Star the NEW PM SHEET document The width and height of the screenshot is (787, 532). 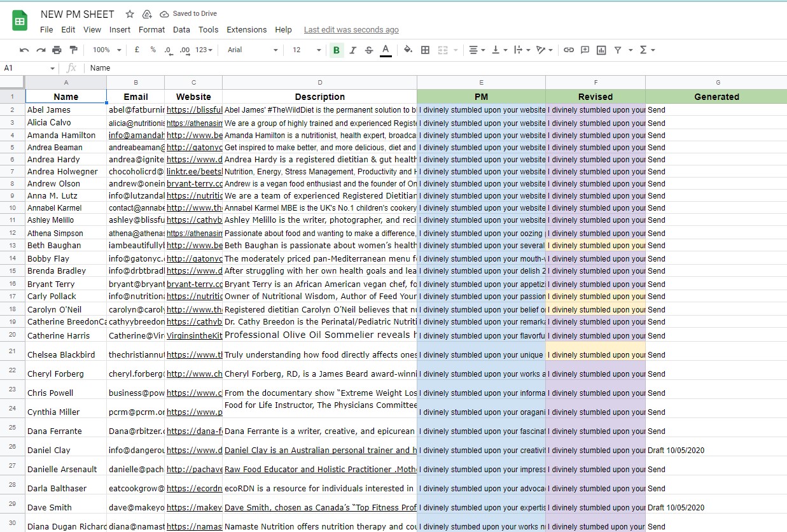pos(130,14)
